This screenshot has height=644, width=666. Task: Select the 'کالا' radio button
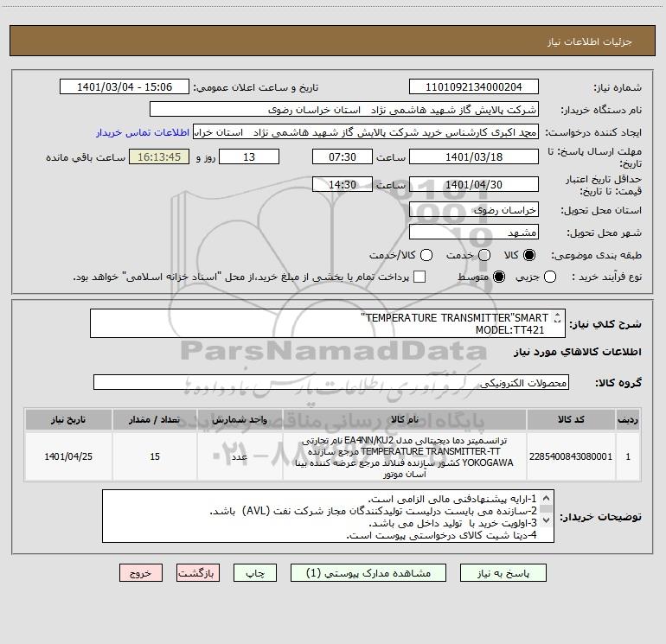529,255
